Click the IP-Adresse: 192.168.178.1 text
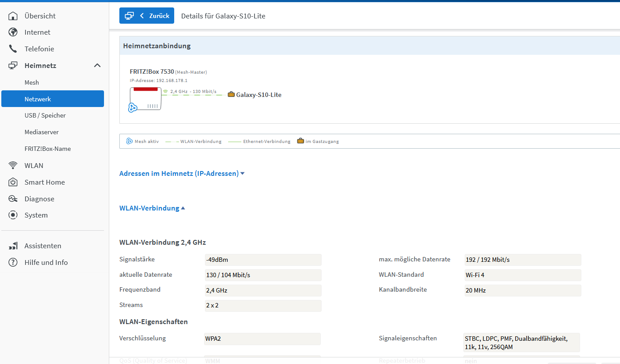 (x=158, y=81)
